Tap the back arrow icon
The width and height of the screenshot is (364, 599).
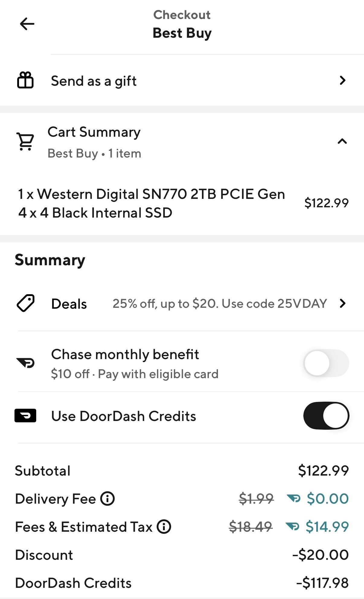coord(27,24)
